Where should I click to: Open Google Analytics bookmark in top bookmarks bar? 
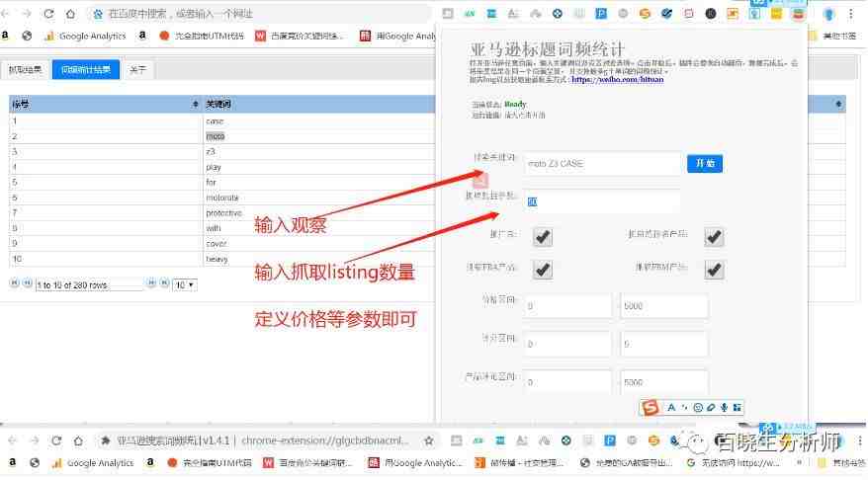coord(85,36)
